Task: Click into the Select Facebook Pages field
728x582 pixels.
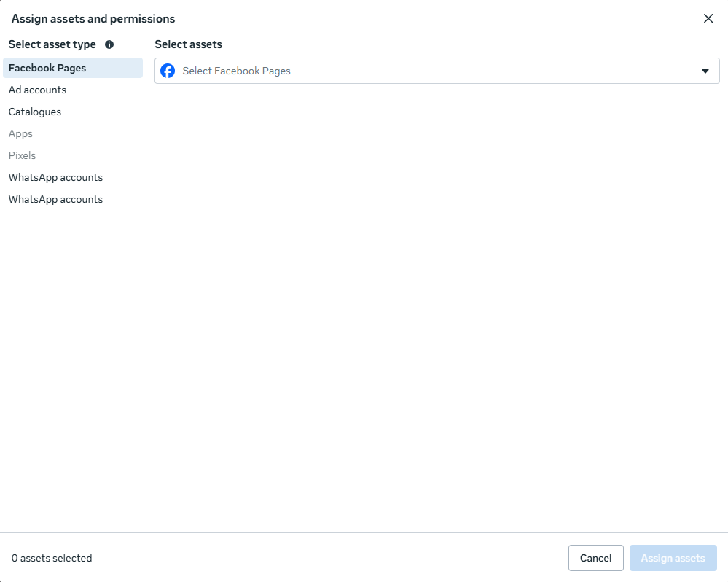Action: (437, 71)
